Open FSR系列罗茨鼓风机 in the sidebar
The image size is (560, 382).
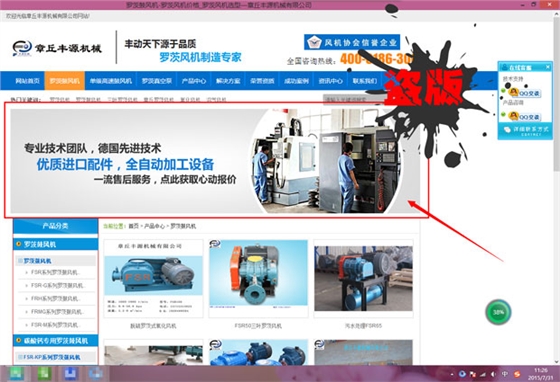pyautogui.click(x=56, y=272)
